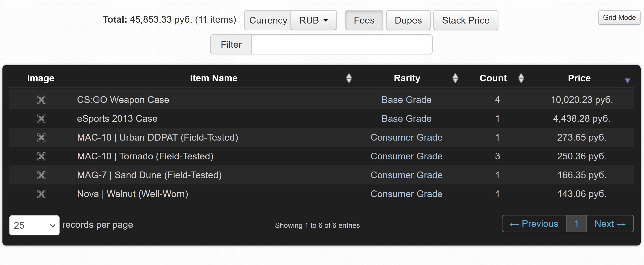Toggle the Dupes button
Screen dimensions: 644x265
408,20
